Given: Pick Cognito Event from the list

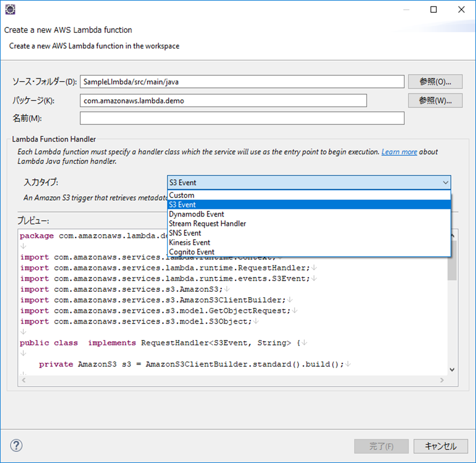Looking at the screenshot, I should click(309, 252).
